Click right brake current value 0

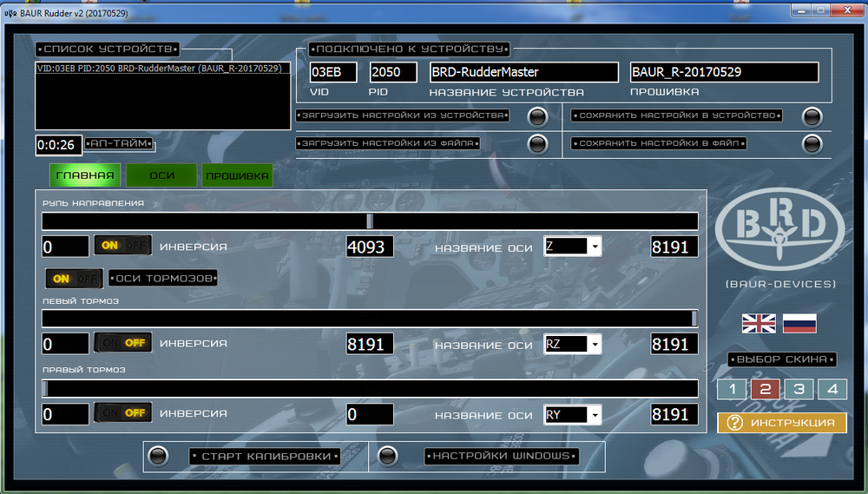coord(370,414)
